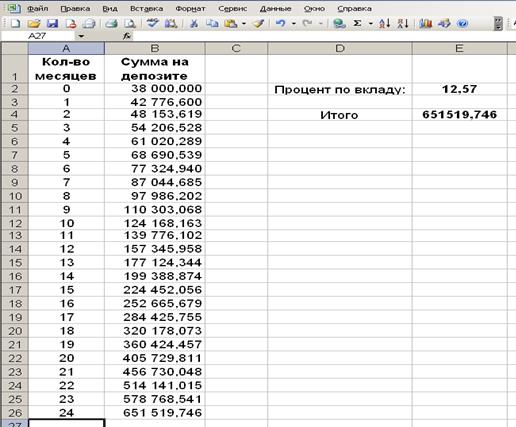This screenshot has height=427, width=516.
Task: Select column A header
Action: [x=66, y=49]
